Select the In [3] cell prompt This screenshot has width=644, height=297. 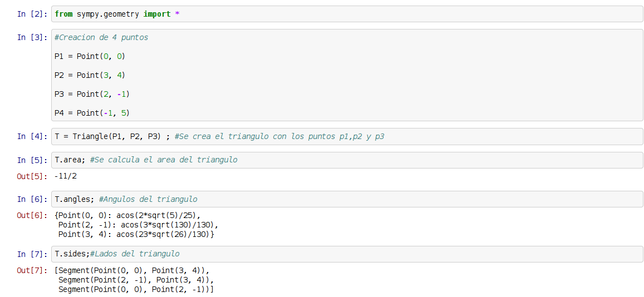point(32,37)
